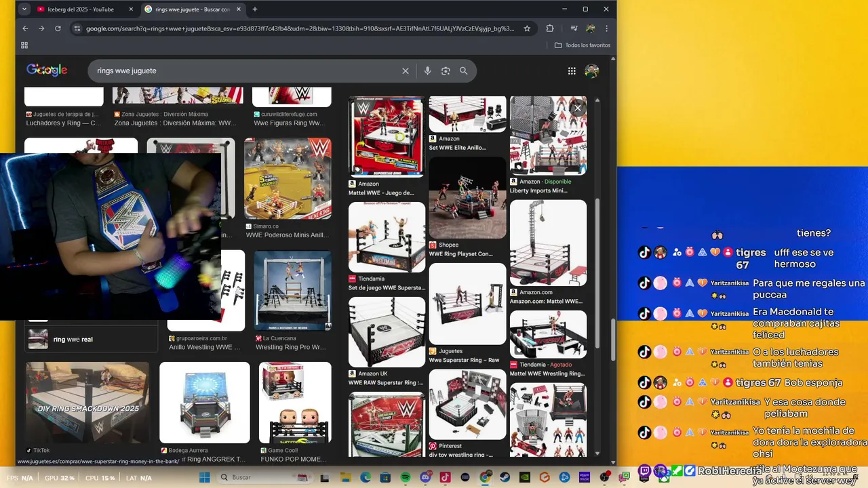Viewport: 868px width, 488px height.
Task: Open the Google account avatar
Action: coord(592,70)
